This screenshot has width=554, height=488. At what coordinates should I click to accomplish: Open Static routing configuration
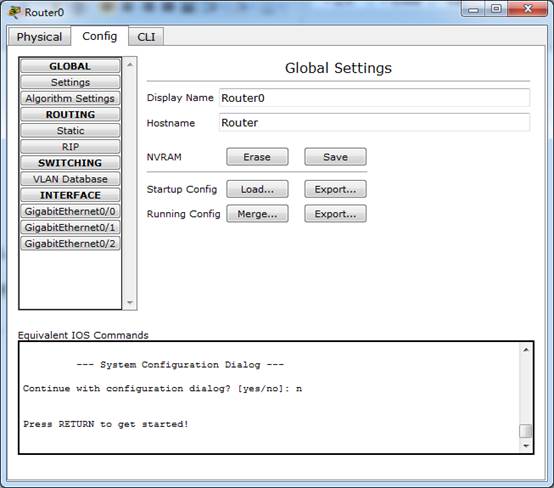pos(70,131)
